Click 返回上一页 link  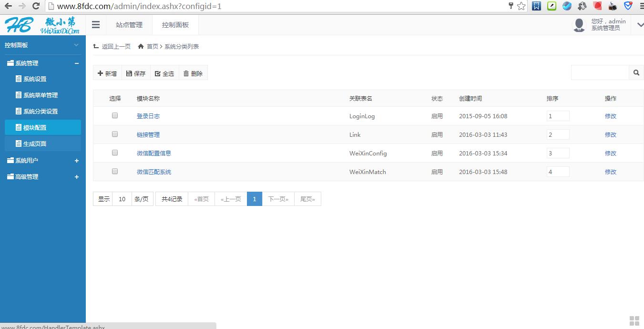pos(116,46)
